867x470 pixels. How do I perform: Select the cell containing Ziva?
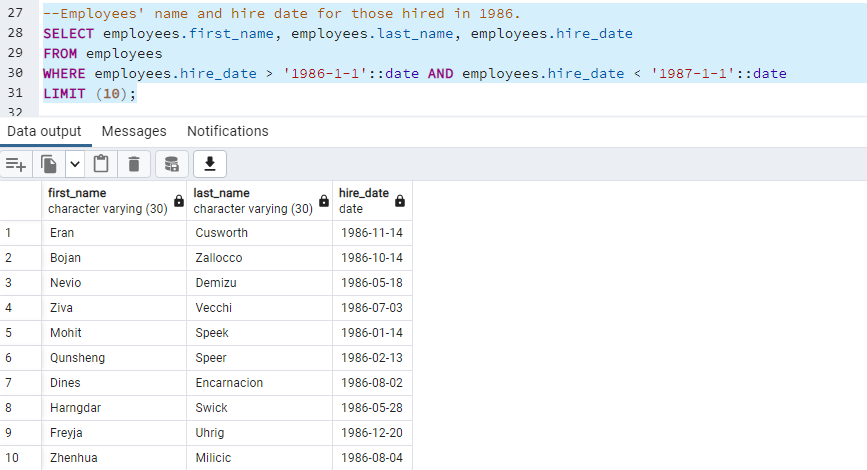click(x=114, y=307)
